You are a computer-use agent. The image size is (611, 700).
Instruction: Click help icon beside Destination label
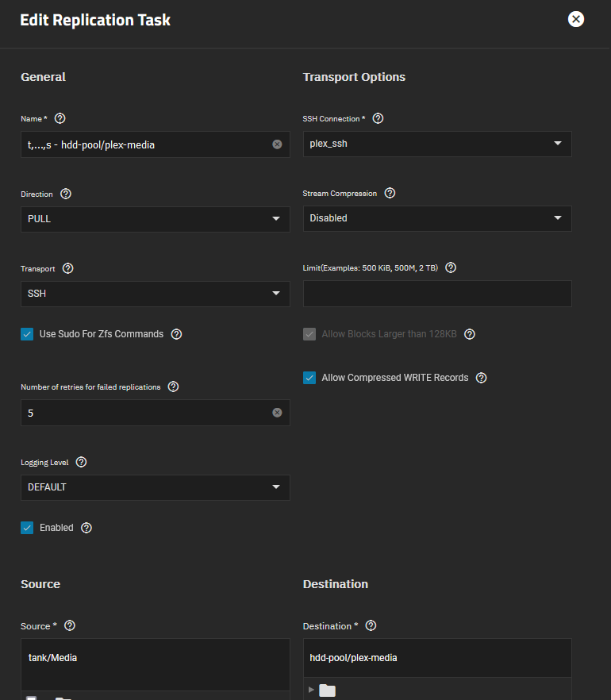pyautogui.click(x=371, y=626)
